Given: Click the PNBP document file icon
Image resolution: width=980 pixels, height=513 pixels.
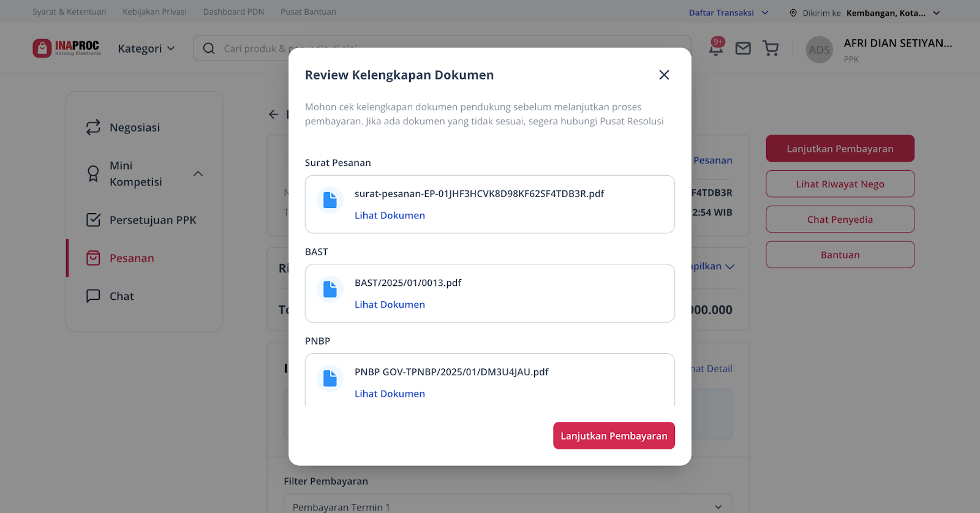Looking at the screenshot, I should (x=330, y=378).
